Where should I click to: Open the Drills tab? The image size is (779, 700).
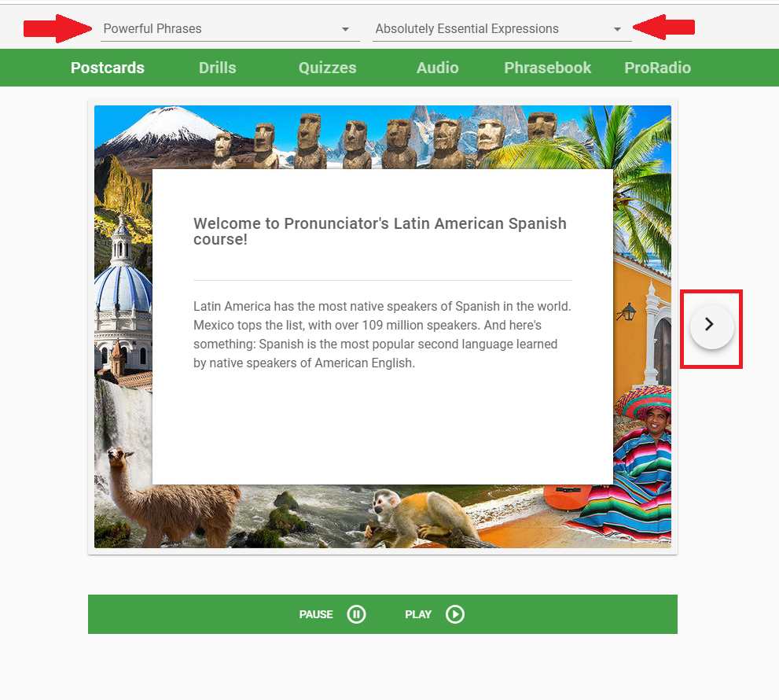(218, 68)
